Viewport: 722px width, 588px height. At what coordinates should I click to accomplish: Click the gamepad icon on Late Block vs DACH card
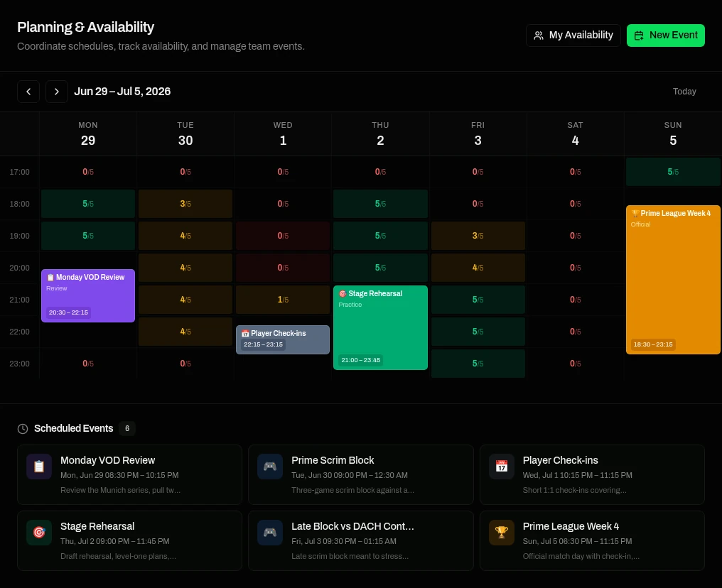(270, 533)
